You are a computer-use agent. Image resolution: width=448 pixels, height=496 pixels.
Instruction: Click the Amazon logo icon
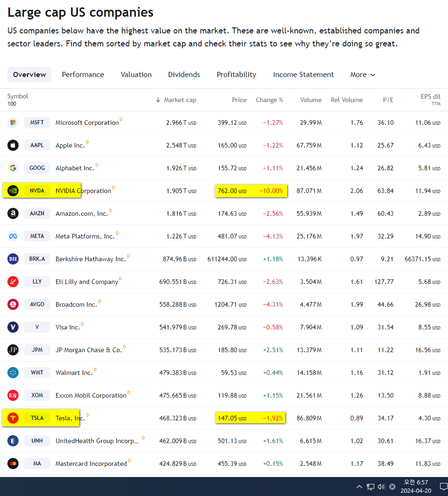[13, 213]
